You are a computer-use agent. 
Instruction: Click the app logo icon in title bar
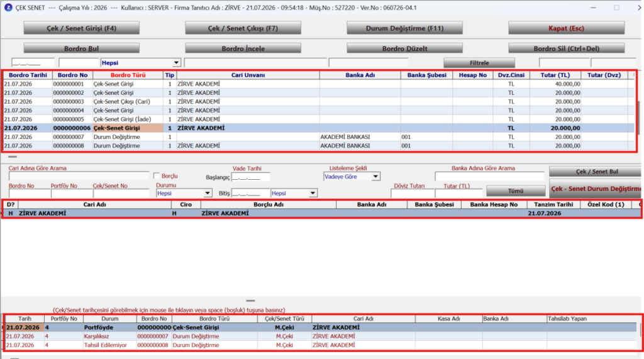click(8, 8)
